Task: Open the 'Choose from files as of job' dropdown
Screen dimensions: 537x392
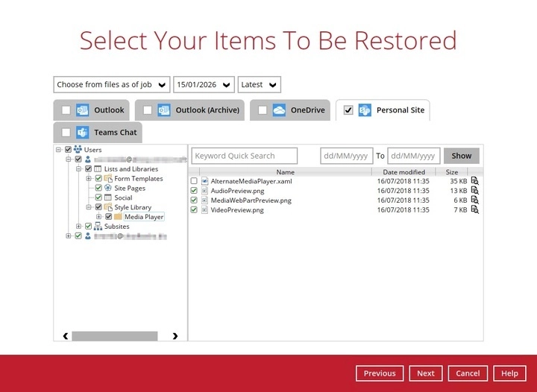Action: click(111, 84)
